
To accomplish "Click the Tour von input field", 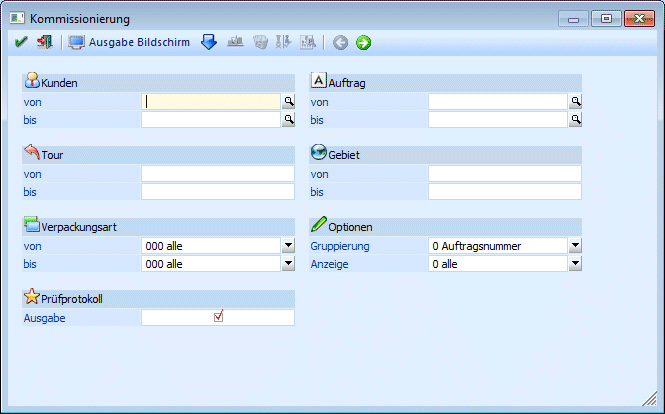I will [217, 173].
